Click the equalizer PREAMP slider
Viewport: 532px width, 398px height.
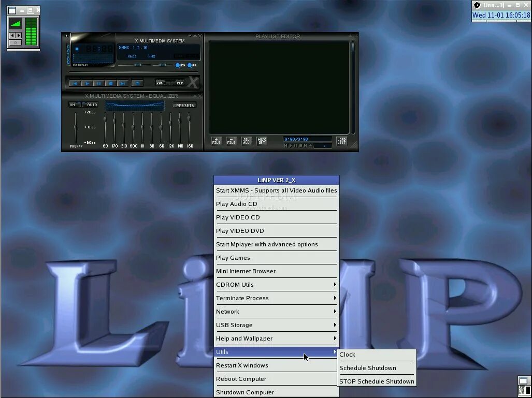coord(75,128)
